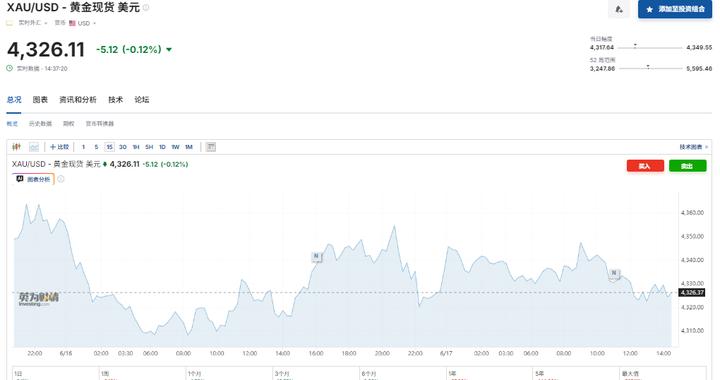
Task: Select the 30 minute interval
Action: point(123,147)
